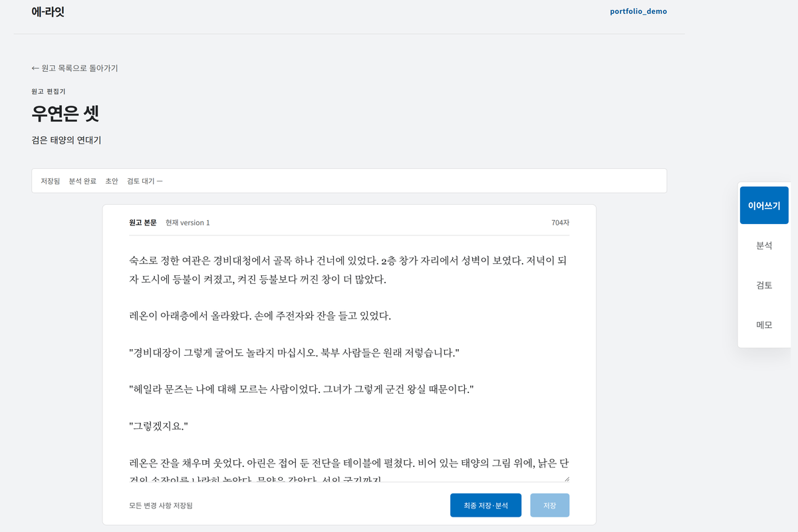Click the 저장 button

tap(550, 505)
